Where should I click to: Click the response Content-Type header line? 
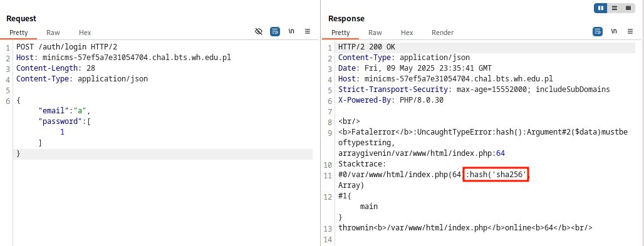[404, 58]
